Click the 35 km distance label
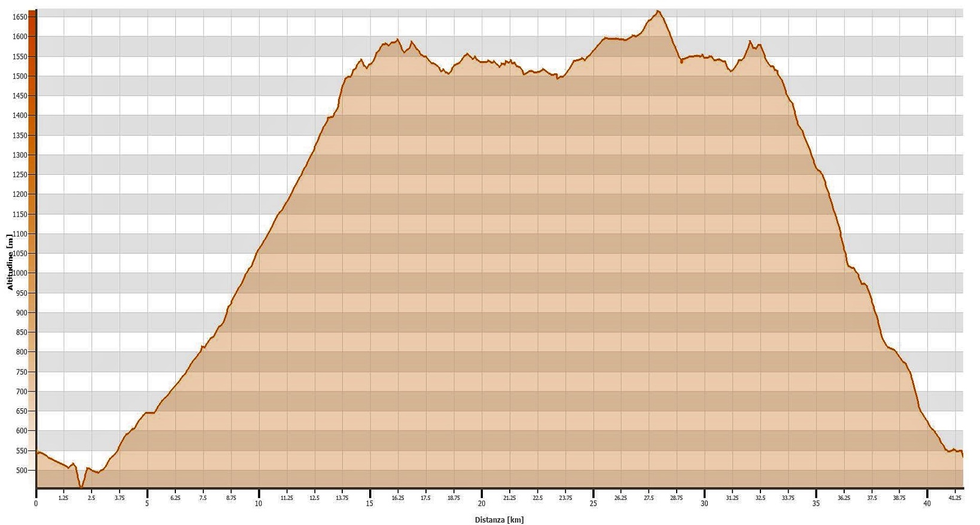980x525 pixels. (x=815, y=503)
